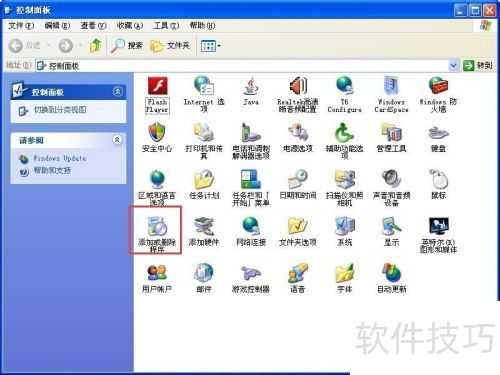Image resolution: width=500 pixels, height=375 pixels.
Task: Open 自动更新 icon
Action: (391, 273)
